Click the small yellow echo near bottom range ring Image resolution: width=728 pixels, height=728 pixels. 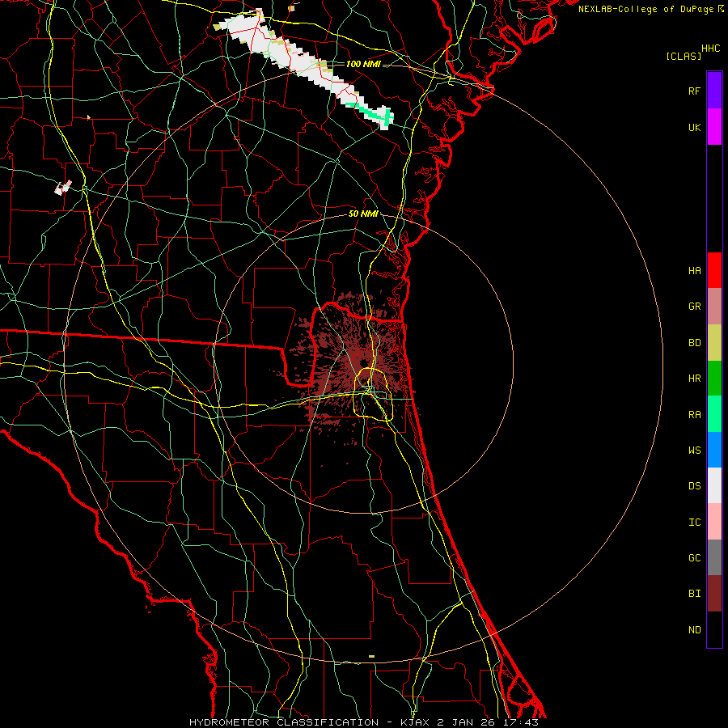pos(371,656)
